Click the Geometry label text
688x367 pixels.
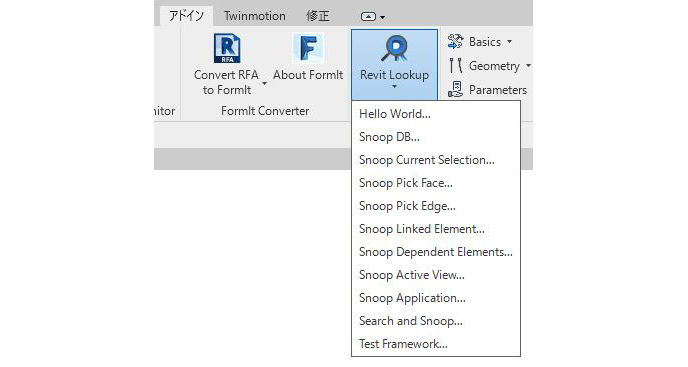494,66
